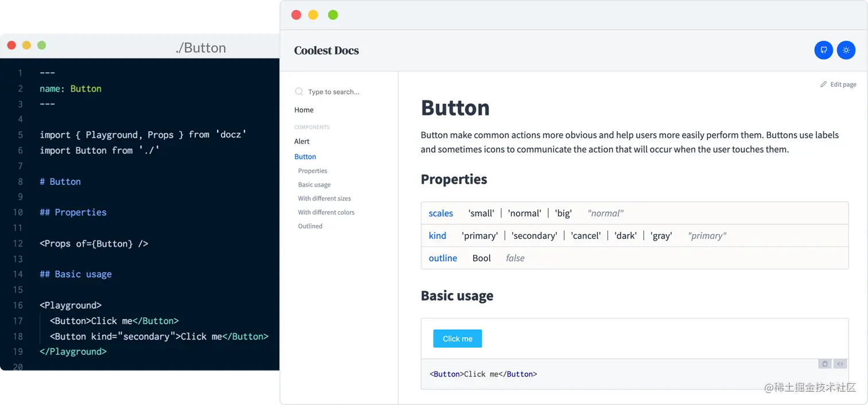Click '<Props of={Button} />' editor line
Screen dimensions: 868x405
pyautogui.click(x=94, y=243)
